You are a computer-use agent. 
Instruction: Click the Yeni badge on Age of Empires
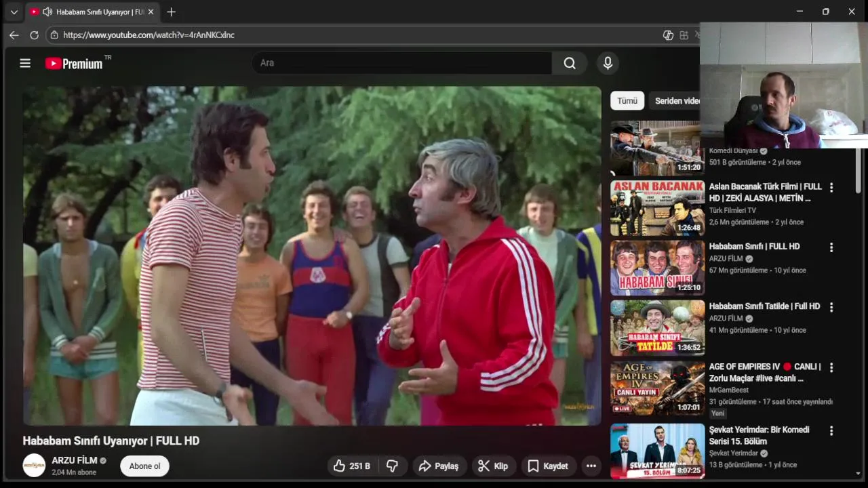[718, 413]
